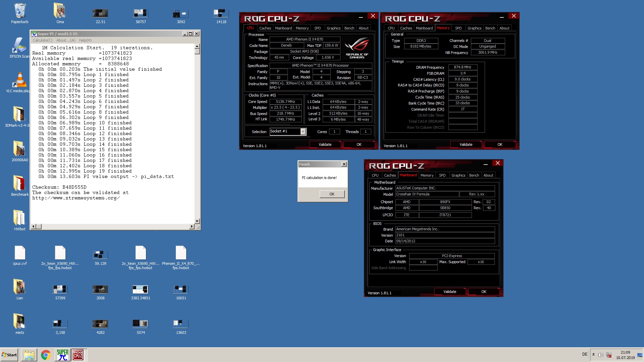The width and height of the screenshot is (644, 362).
Task: Switch to ROG CPU-Z taskbar button
Action: coord(78,355)
